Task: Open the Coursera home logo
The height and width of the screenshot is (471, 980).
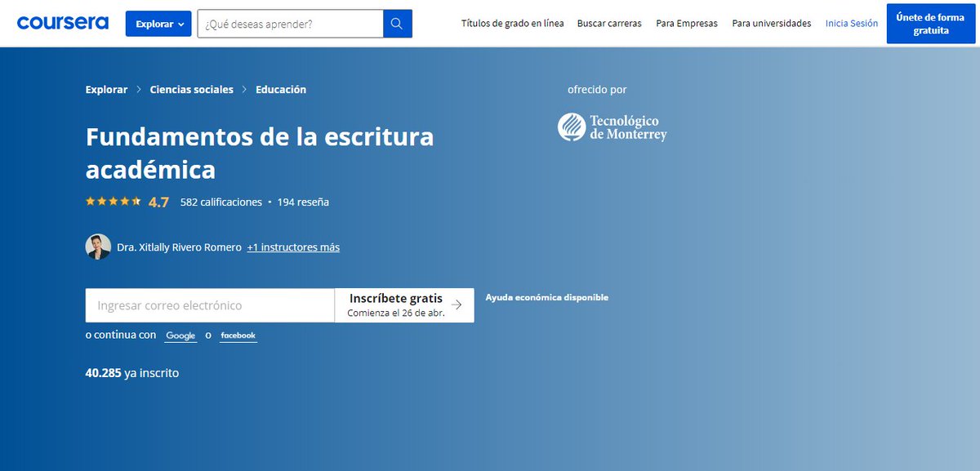Action: tap(63, 23)
